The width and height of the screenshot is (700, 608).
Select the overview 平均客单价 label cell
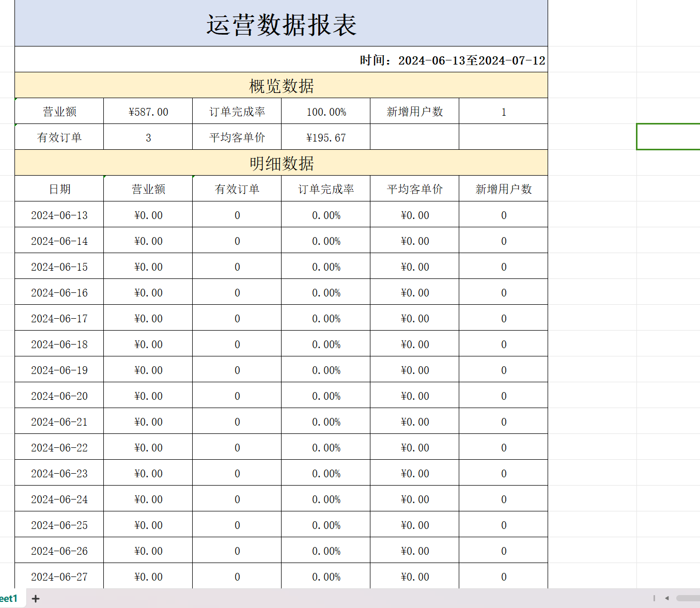click(237, 137)
